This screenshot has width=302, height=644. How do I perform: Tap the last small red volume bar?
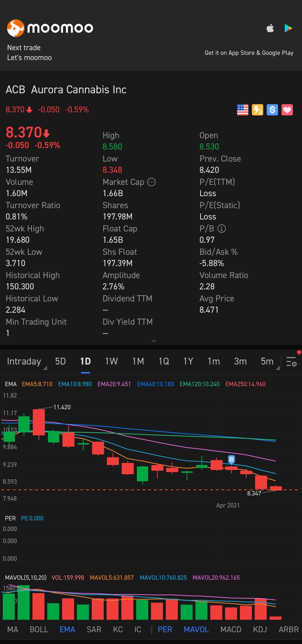pyautogui.click(x=275, y=618)
